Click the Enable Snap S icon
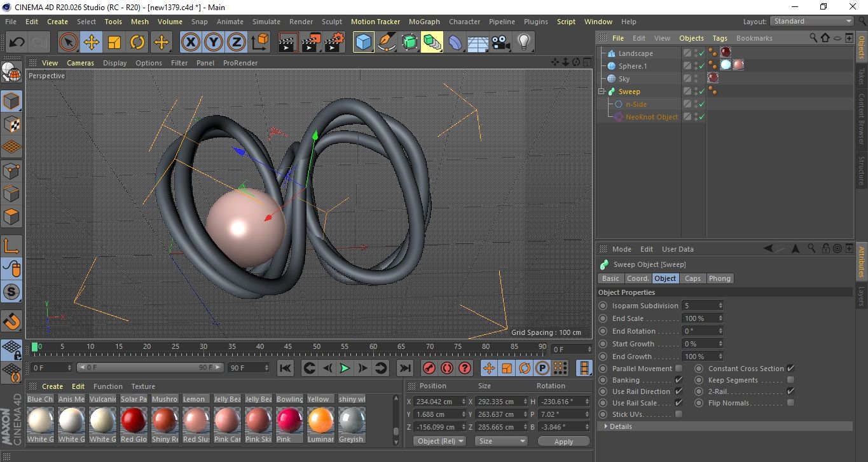This screenshot has height=462, width=868. click(12, 292)
